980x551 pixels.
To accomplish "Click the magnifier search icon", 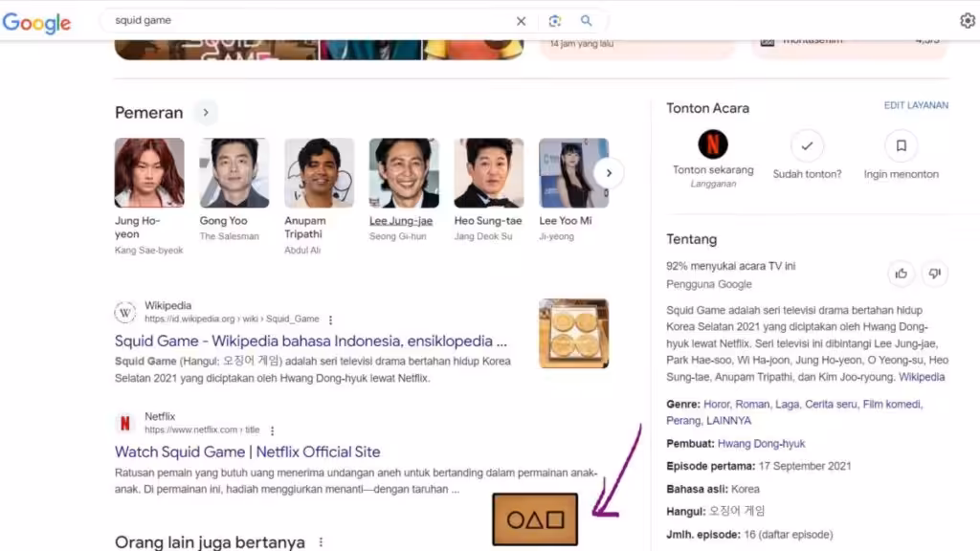I will tap(587, 21).
